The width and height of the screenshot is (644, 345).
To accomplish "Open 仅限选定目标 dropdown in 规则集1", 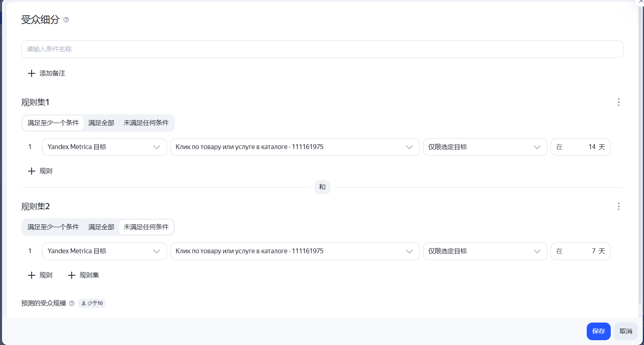I will click(485, 147).
